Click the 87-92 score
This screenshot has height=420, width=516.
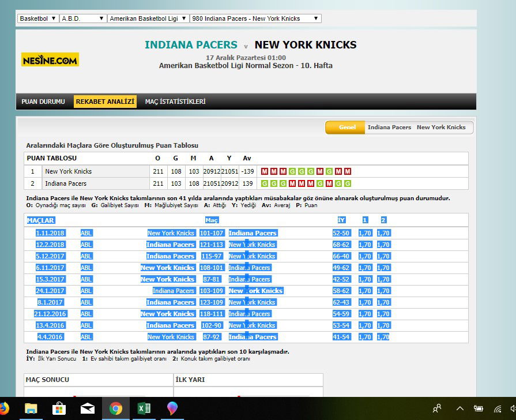coord(211,337)
